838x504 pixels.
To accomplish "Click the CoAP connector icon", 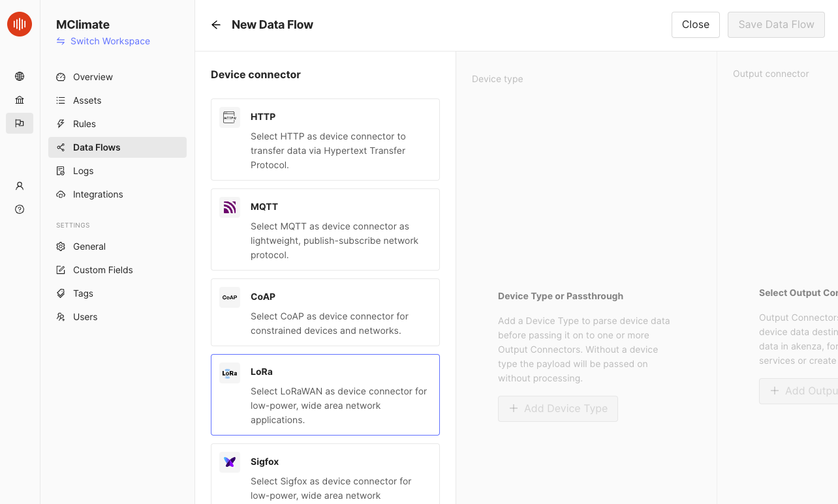I will click(230, 297).
